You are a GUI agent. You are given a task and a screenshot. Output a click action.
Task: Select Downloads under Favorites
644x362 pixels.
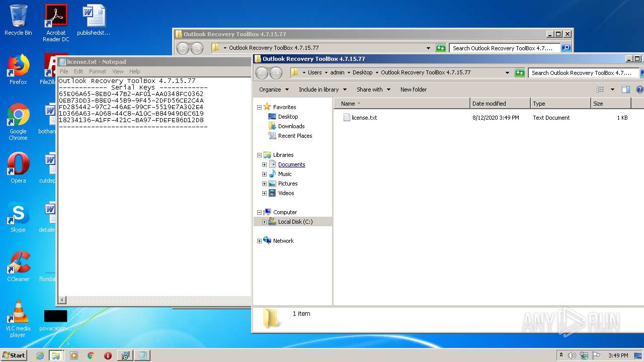pos(291,126)
